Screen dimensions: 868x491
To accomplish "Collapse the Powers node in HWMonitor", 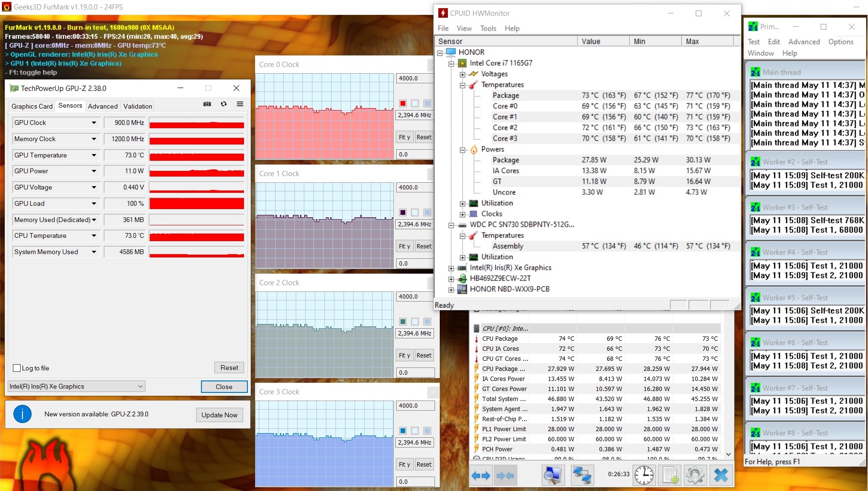I will coord(462,150).
